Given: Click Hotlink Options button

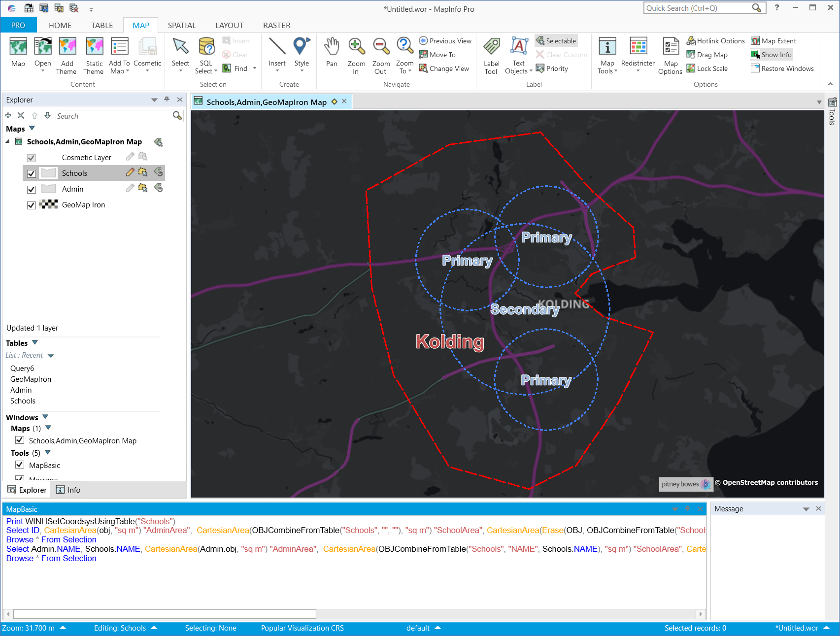Looking at the screenshot, I should [715, 41].
